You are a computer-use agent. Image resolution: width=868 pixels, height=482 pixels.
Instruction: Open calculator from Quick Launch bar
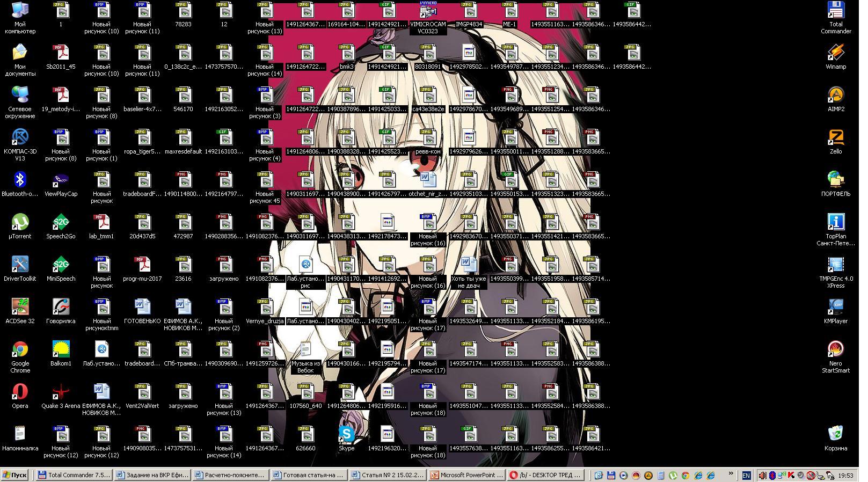(660, 476)
